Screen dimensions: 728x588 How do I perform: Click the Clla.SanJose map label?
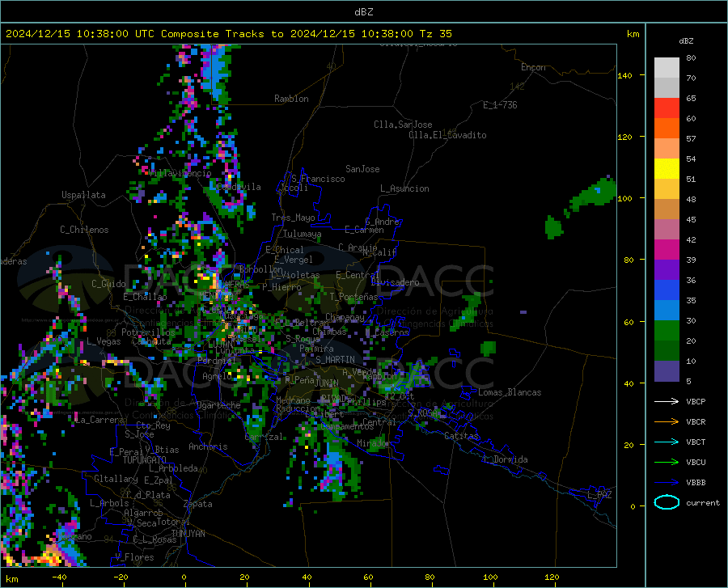point(403,125)
